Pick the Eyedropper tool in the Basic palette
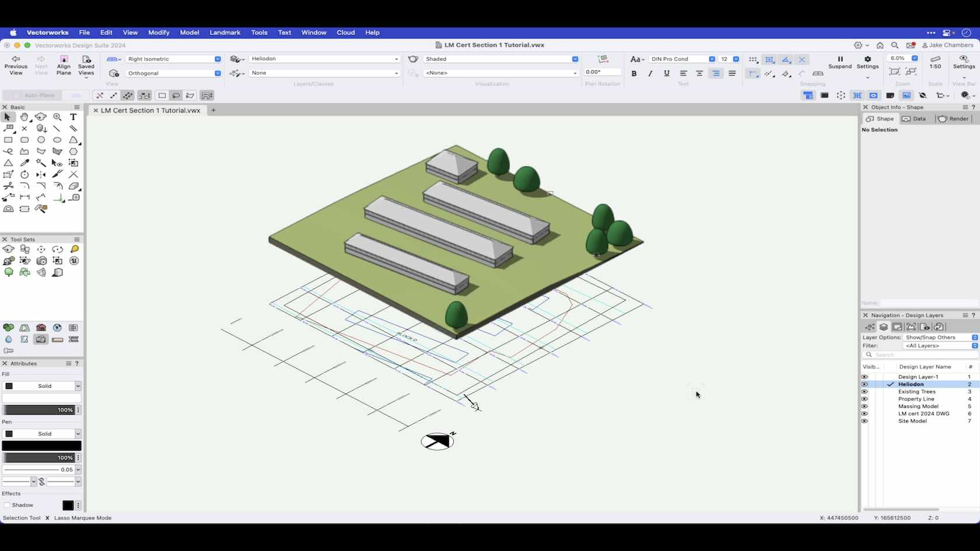This screenshot has width=980, height=551. point(24,163)
